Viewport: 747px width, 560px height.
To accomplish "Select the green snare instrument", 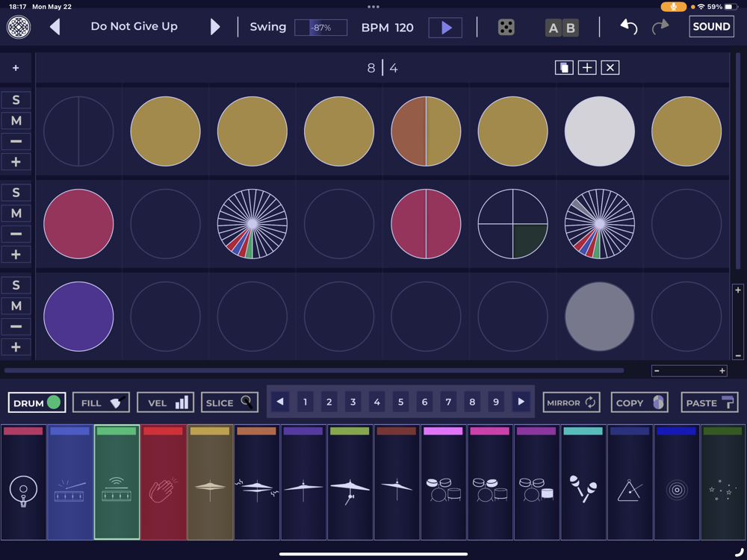I will click(x=117, y=482).
